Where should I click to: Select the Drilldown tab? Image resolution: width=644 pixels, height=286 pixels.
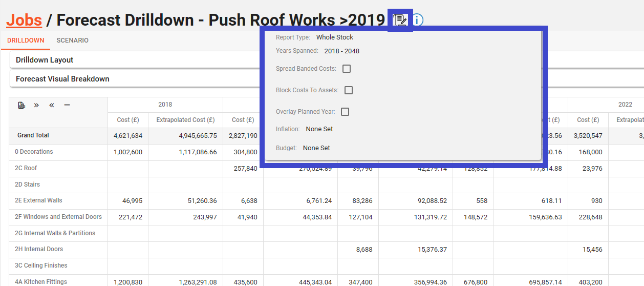(26, 40)
